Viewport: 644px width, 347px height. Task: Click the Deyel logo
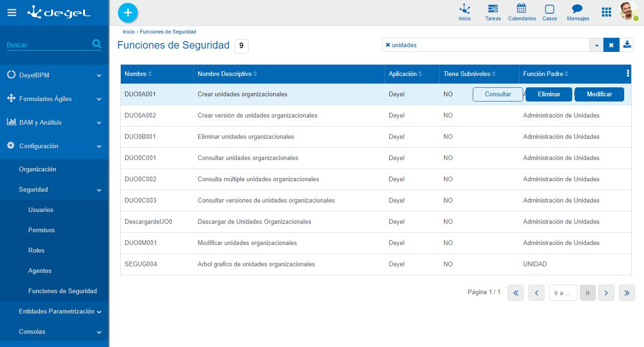pyautogui.click(x=59, y=12)
